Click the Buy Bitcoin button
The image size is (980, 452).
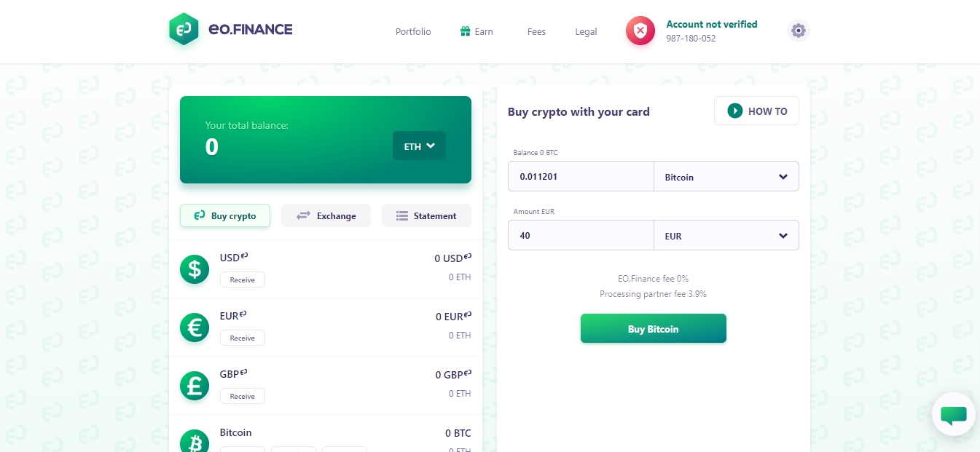tap(654, 328)
